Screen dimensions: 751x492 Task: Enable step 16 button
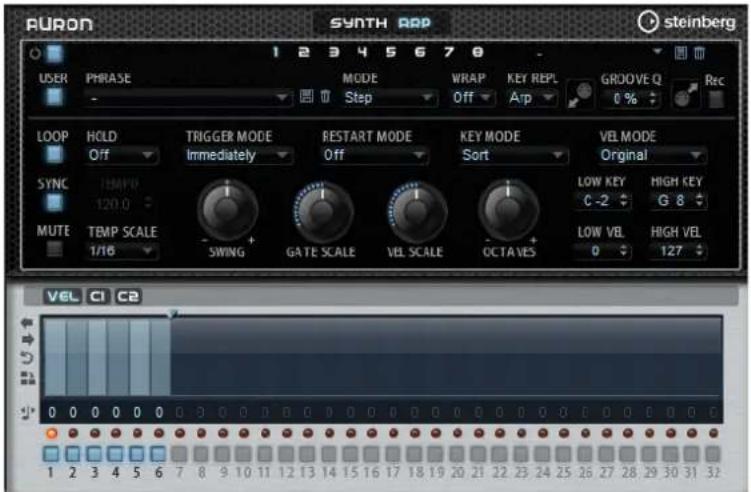coord(371,453)
